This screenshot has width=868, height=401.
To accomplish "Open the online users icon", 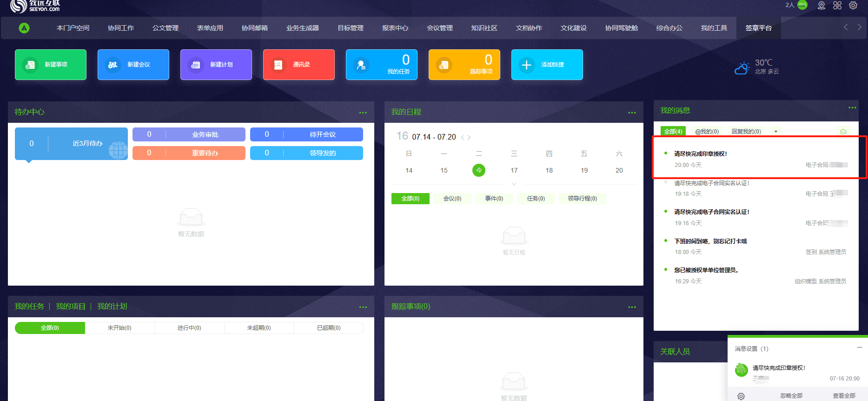I will (x=802, y=5).
